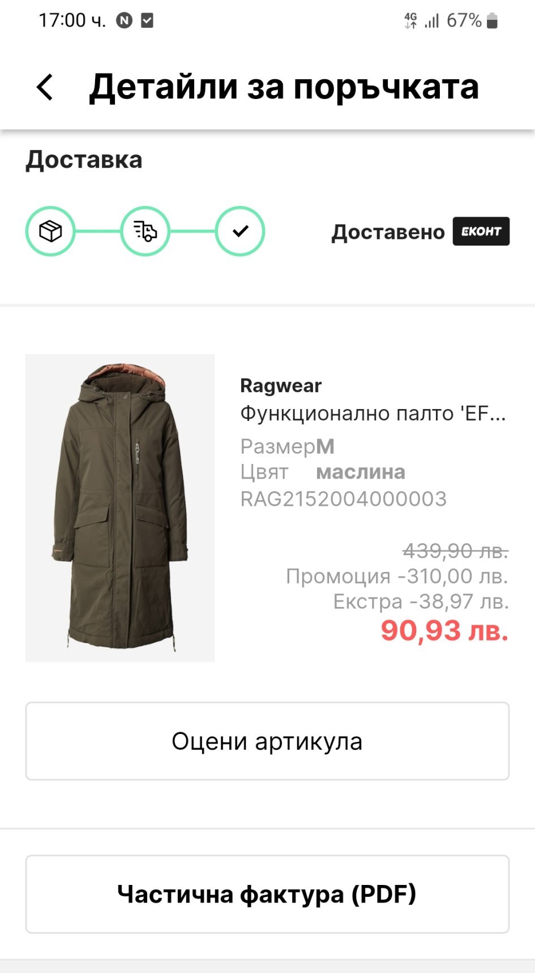Tap the checkbox notification icon in status bar
This screenshot has height=980, width=535.
click(x=147, y=21)
